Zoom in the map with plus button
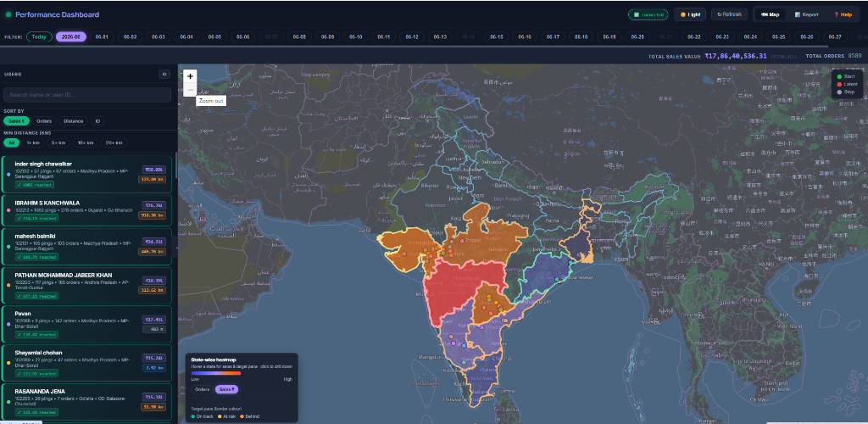 coord(191,75)
